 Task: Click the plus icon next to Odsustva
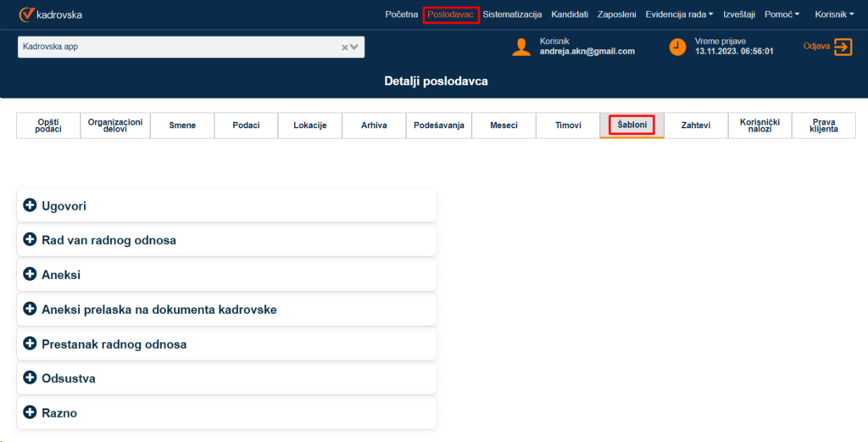[x=31, y=378]
